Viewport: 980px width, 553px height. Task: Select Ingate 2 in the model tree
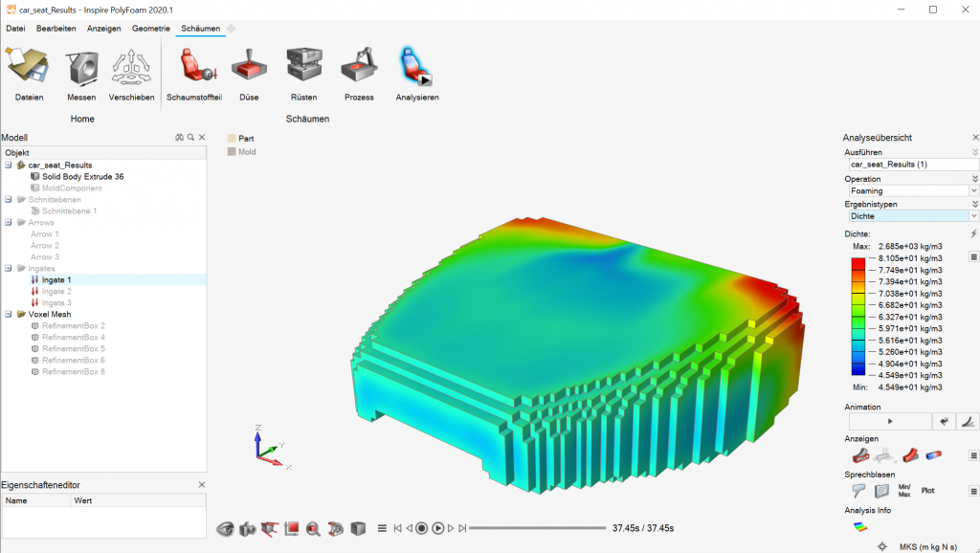56,292
